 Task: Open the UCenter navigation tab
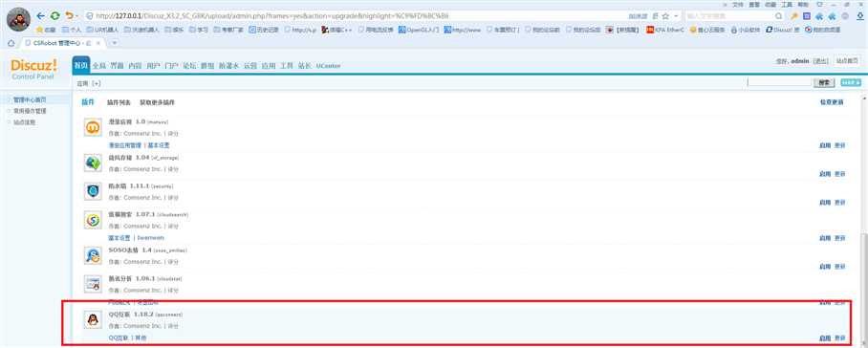(x=328, y=65)
